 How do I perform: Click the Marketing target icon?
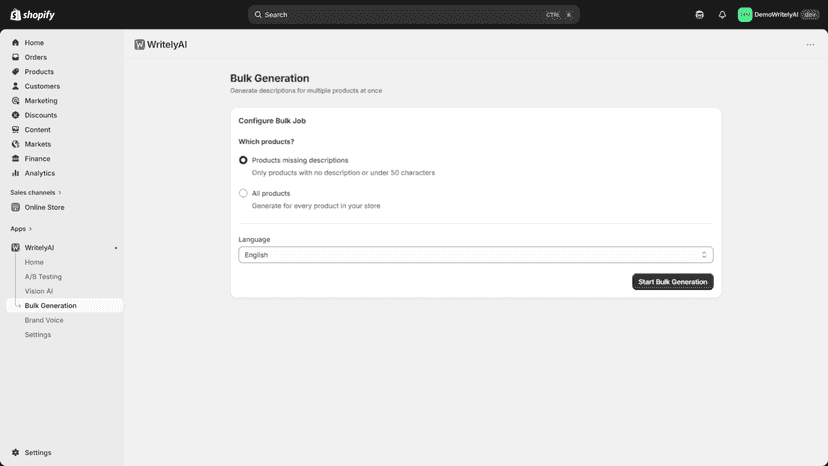tap(15, 101)
